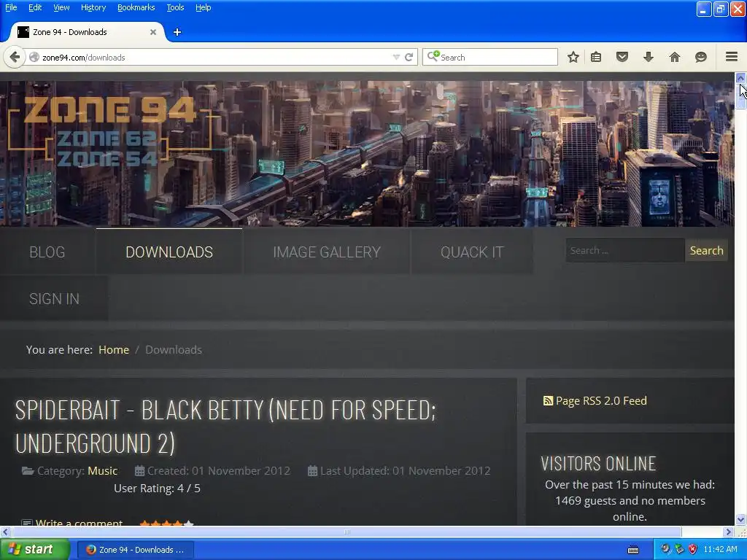Open the Music category link
Image resolution: width=747 pixels, height=560 pixels.
click(102, 470)
